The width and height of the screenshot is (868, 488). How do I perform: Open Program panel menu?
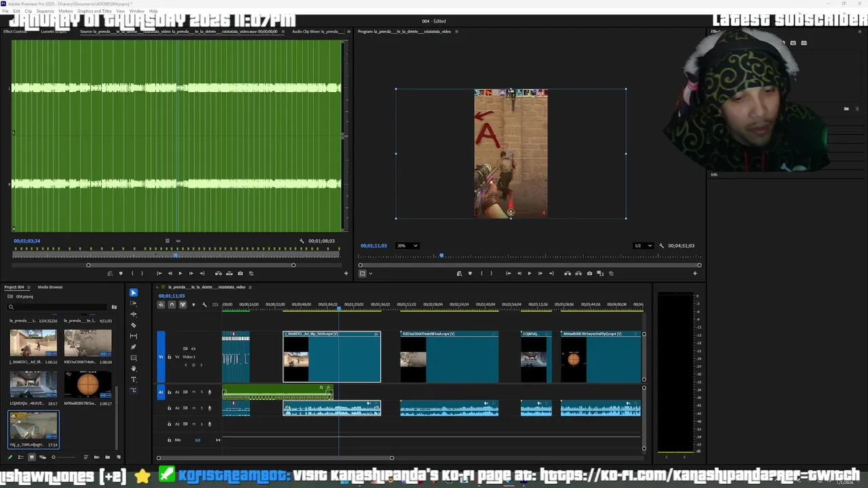click(456, 31)
